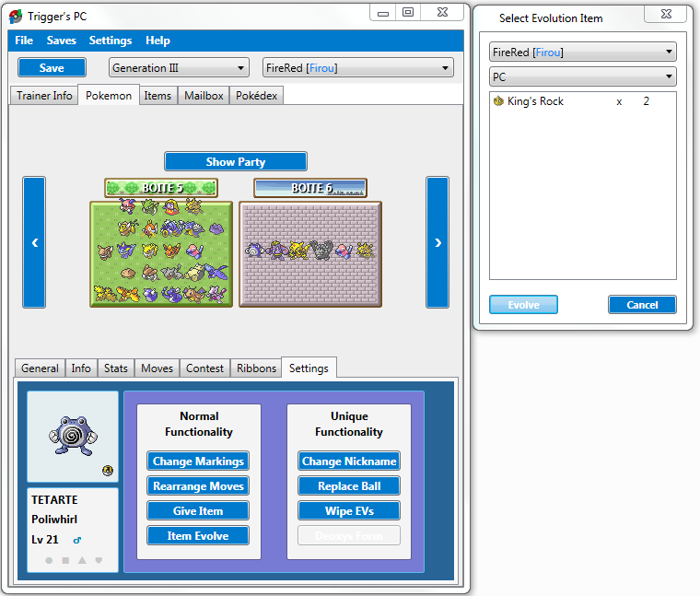Select Porygon sprite in Boite 6
Screen dimensions: 700x596
344,251
